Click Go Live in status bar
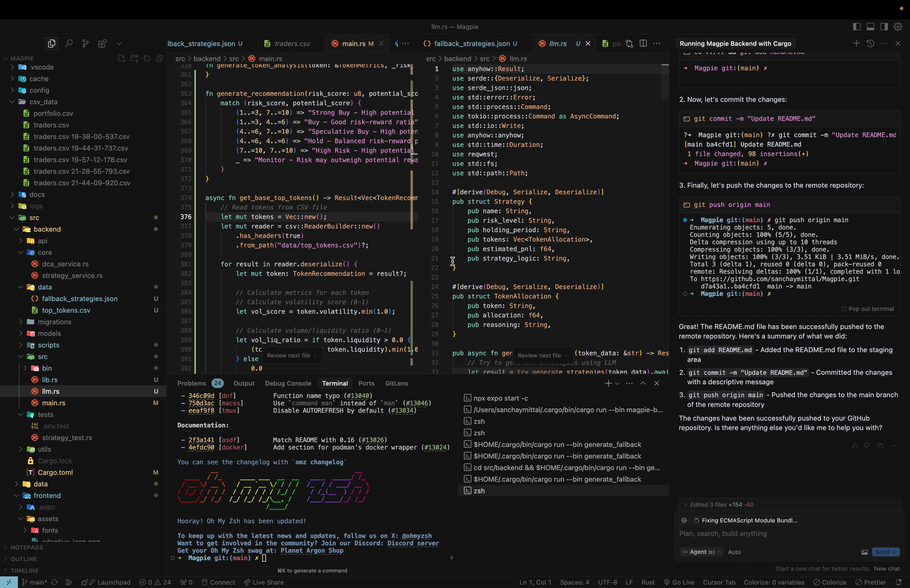The height and width of the screenshot is (588, 910). pos(679,582)
